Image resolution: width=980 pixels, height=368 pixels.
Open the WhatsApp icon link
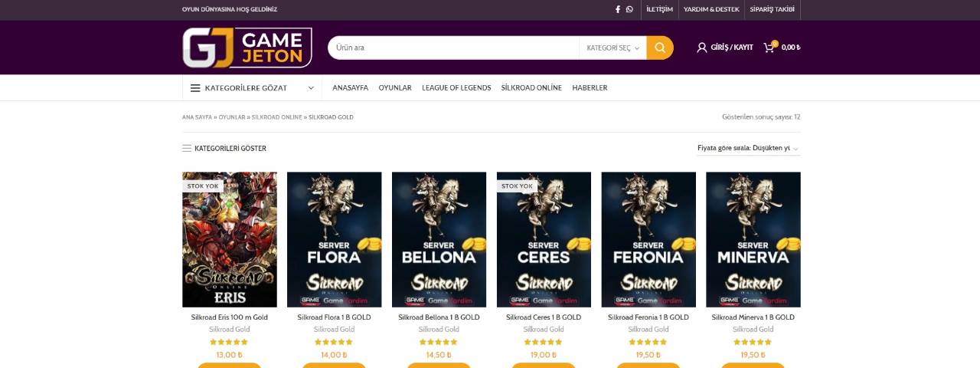629,9
